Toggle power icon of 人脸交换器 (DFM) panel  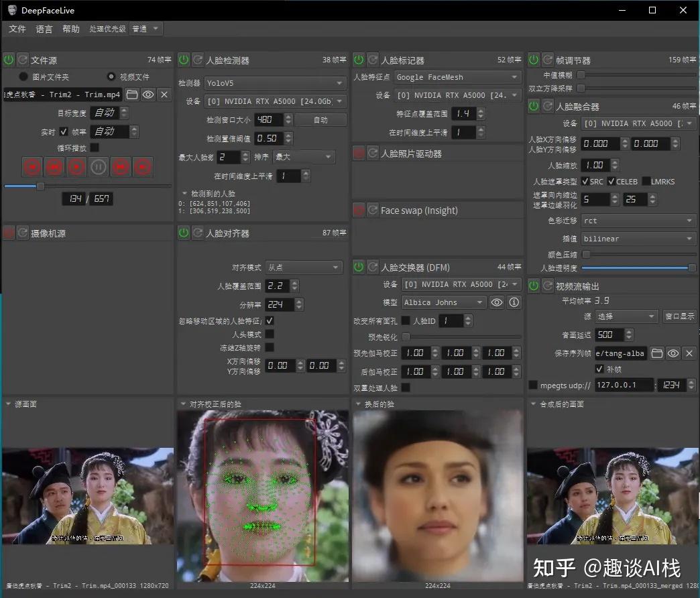tap(359, 267)
